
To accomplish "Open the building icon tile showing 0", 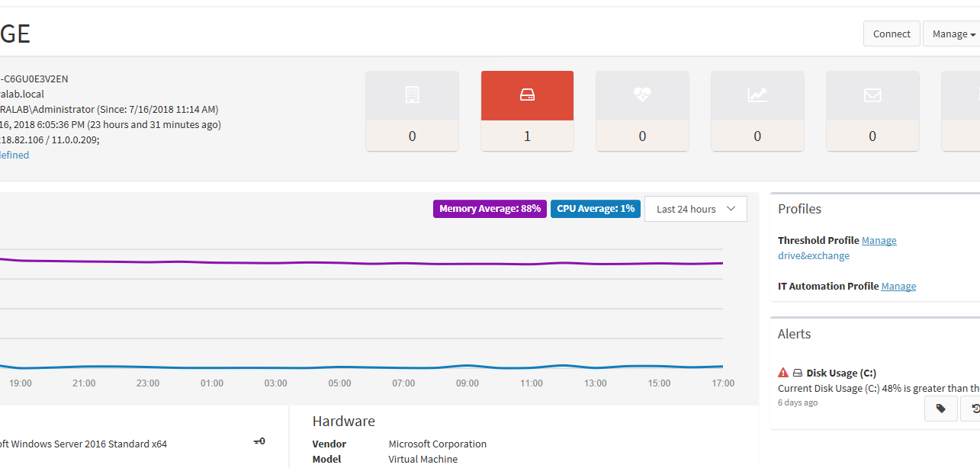I will tap(412, 111).
